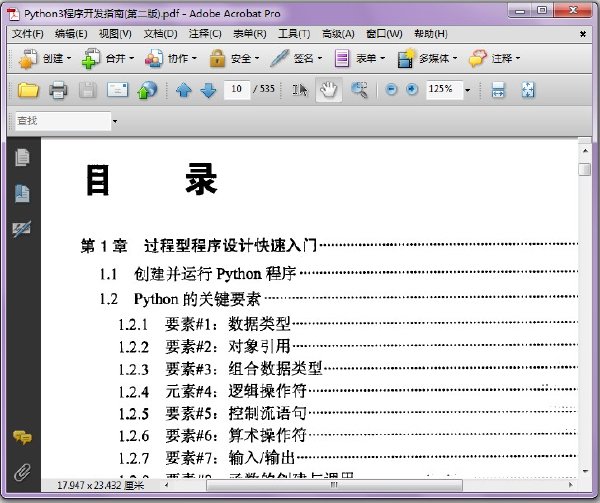
Task: Click the zoom in plus button
Action: click(x=412, y=90)
